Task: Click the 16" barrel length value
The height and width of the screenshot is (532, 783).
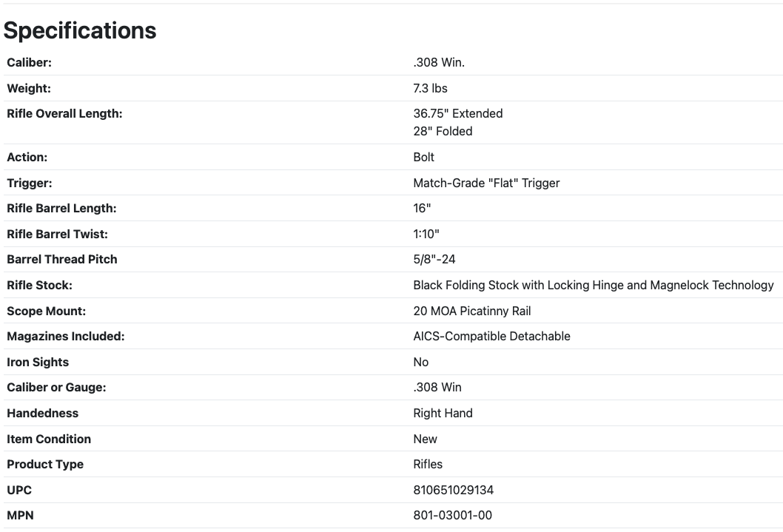Action: click(422, 209)
